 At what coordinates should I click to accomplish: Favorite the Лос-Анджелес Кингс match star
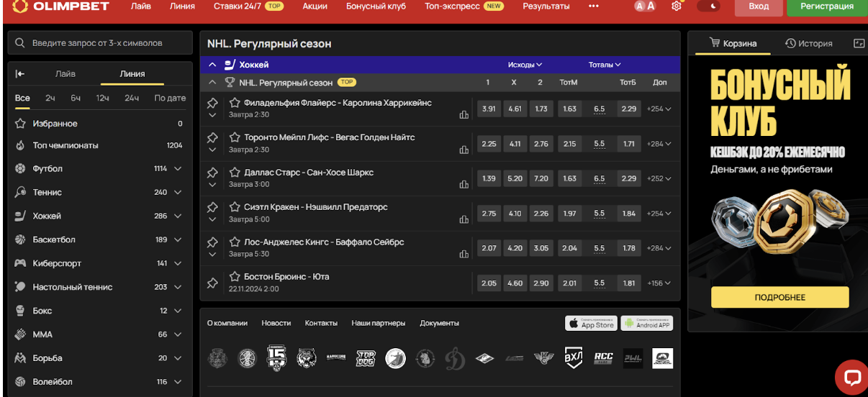235,242
